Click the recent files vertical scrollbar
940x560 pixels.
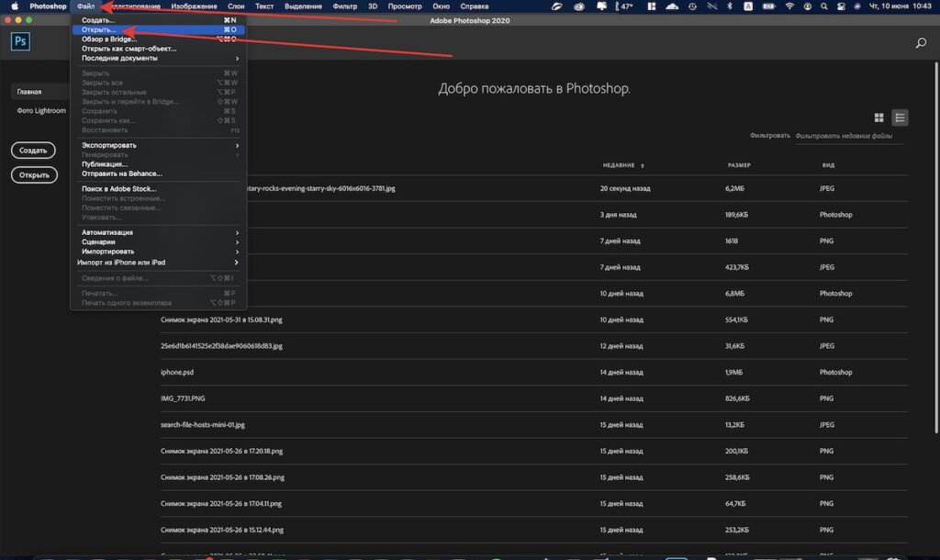coord(936,246)
